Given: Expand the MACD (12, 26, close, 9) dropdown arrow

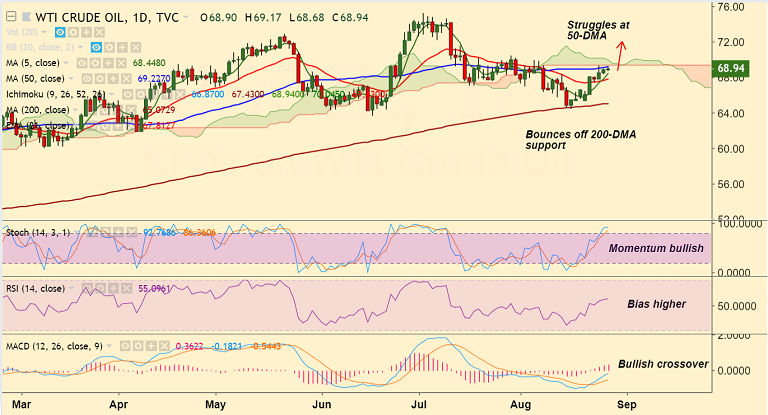Looking at the screenshot, I should point(109,346).
